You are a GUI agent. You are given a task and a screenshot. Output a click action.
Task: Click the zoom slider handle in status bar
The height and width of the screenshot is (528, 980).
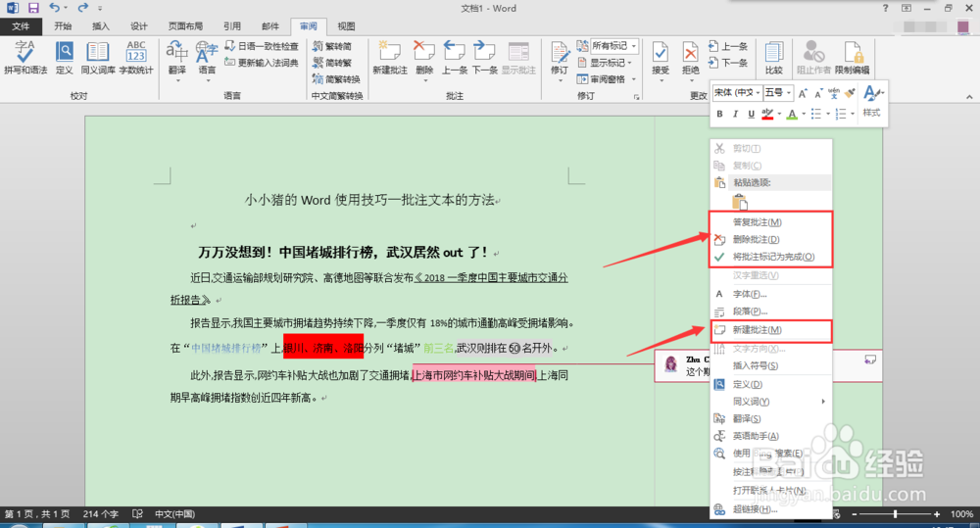pyautogui.click(x=896, y=513)
